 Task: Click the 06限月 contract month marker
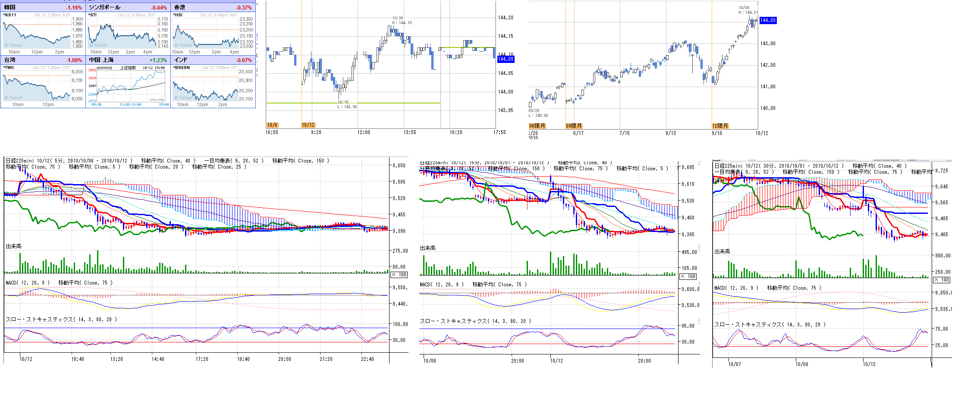(x=537, y=126)
